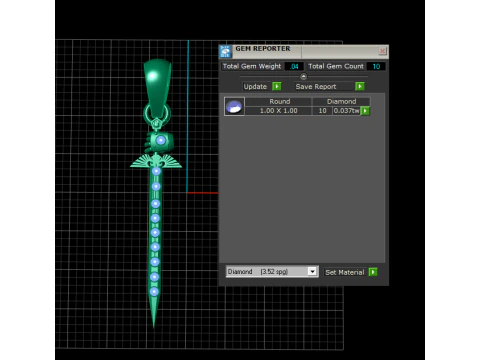Screen dimensions: 480x360
Task: Click the Round column header
Action: (x=280, y=101)
